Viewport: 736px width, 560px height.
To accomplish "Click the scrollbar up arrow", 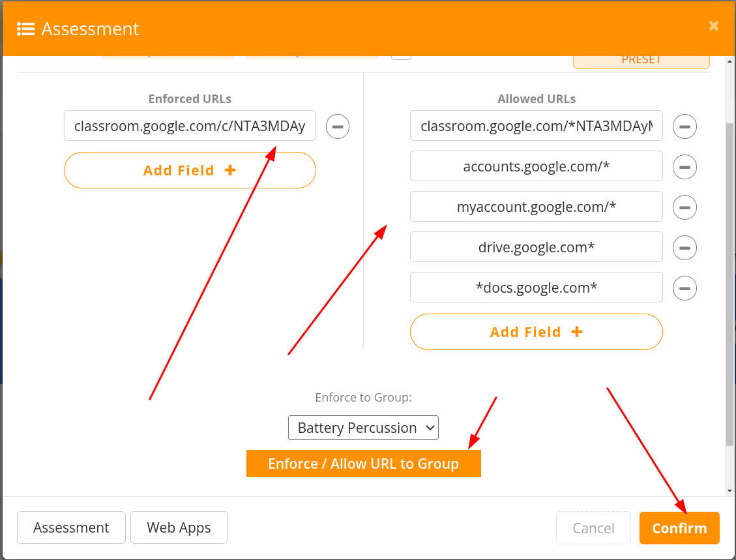I will point(729,61).
